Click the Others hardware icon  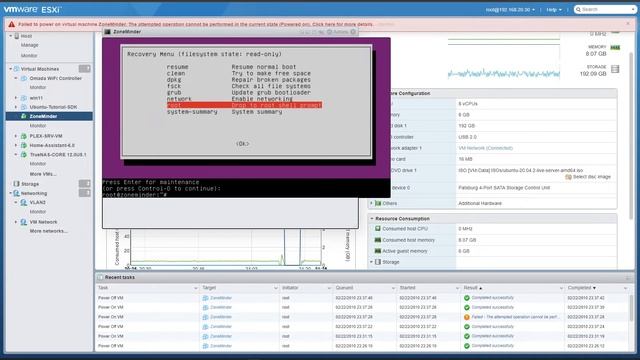(378, 203)
